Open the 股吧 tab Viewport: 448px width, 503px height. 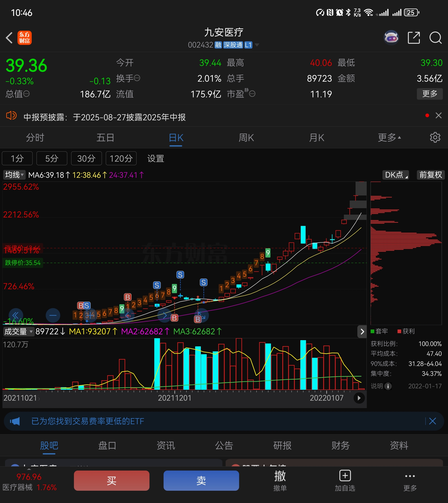[49, 446]
